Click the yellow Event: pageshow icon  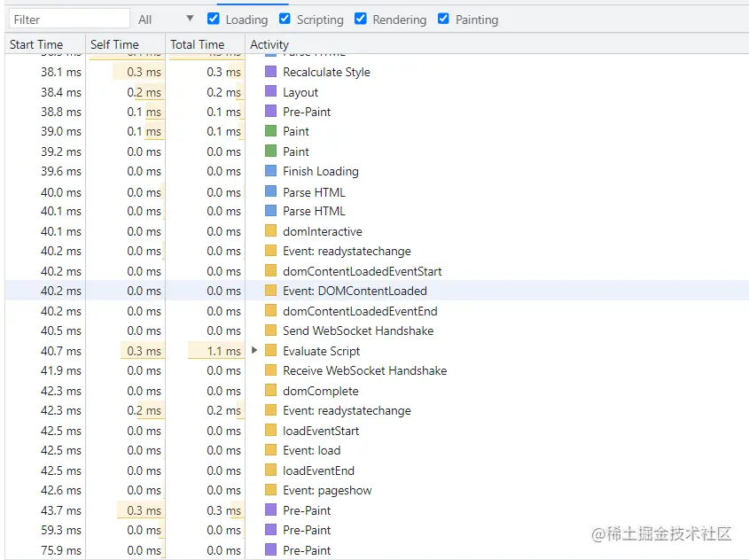pos(271,490)
